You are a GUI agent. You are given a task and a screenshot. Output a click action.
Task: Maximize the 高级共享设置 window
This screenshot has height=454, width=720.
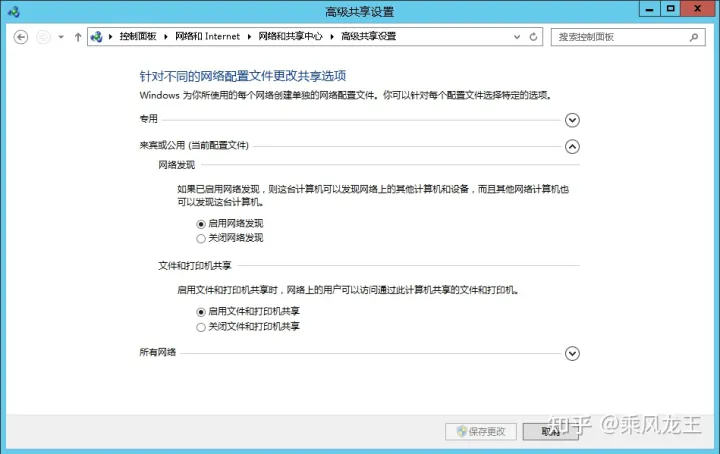[670, 9]
